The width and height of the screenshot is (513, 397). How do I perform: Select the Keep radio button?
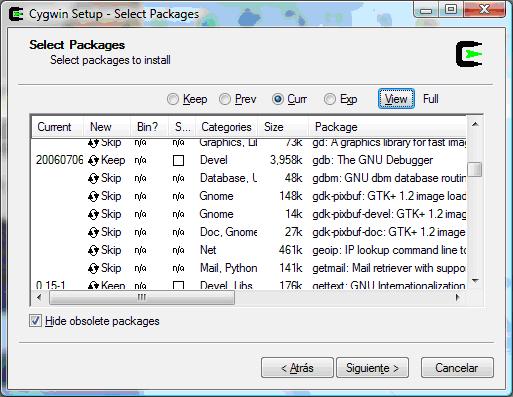(x=173, y=99)
